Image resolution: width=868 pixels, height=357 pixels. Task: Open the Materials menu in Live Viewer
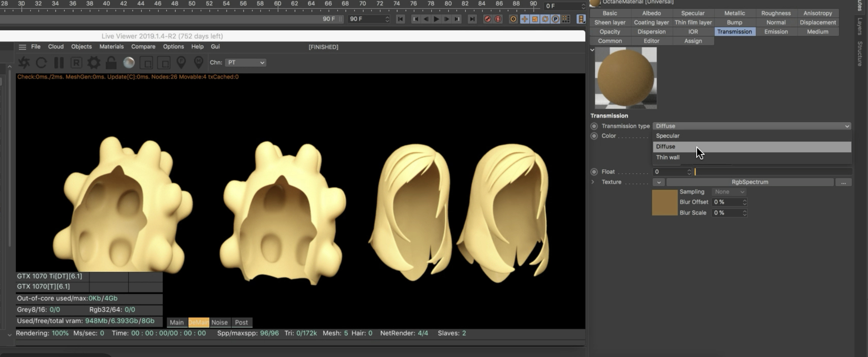point(111,47)
